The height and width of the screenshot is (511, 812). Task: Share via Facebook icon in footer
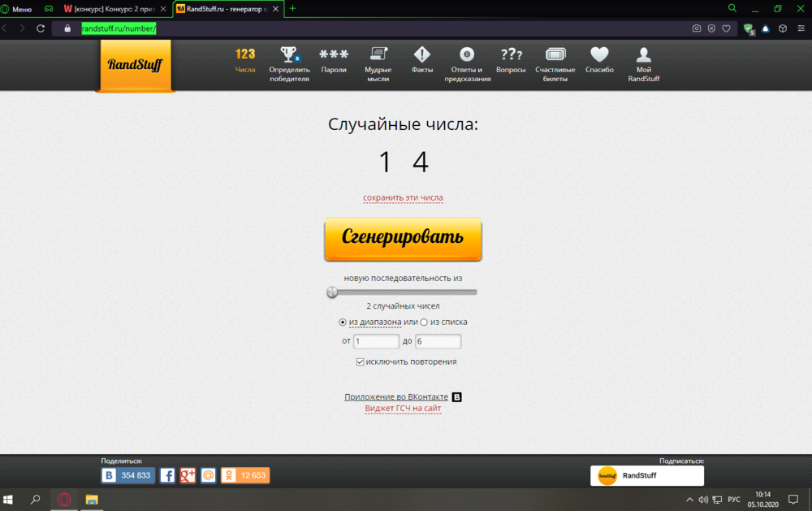coord(167,475)
